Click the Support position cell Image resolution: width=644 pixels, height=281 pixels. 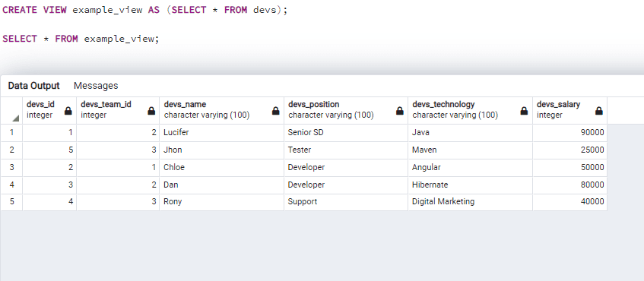(x=346, y=202)
